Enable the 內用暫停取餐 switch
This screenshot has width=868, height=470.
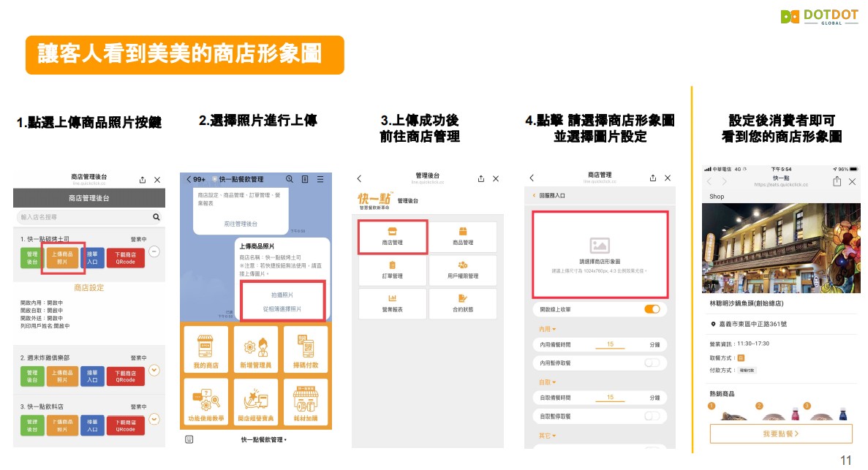(x=652, y=363)
